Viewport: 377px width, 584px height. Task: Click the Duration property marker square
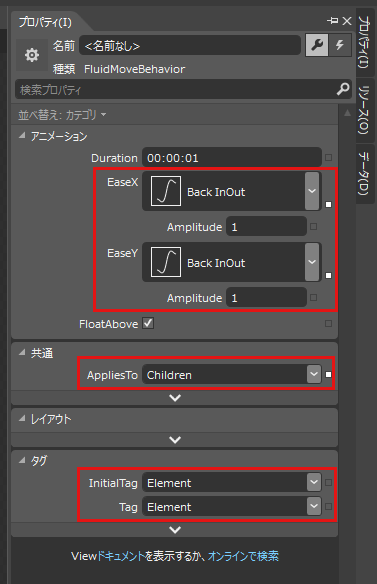click(x=328, y=158)
